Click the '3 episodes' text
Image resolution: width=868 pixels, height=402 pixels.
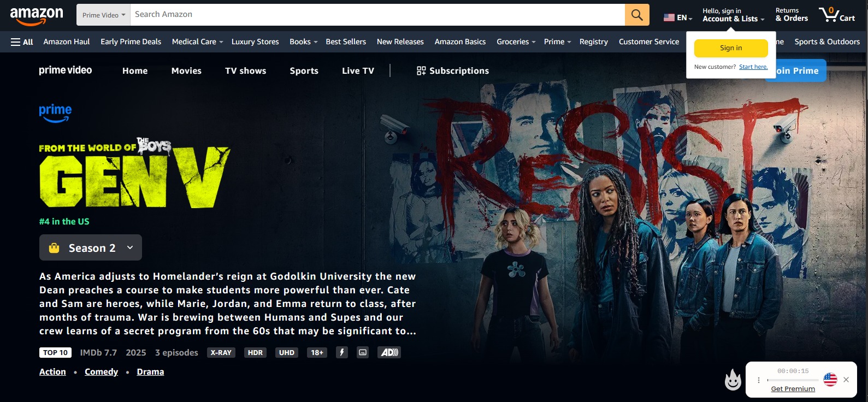click(176, 353)
